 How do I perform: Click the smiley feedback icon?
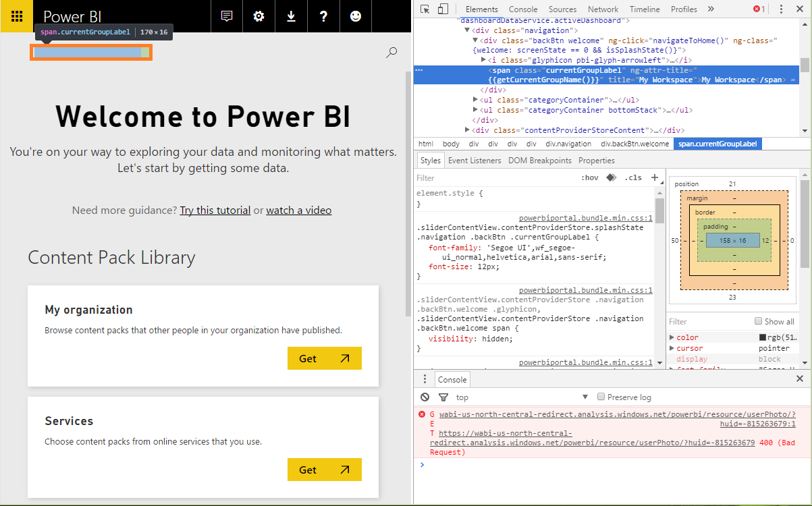356,16
